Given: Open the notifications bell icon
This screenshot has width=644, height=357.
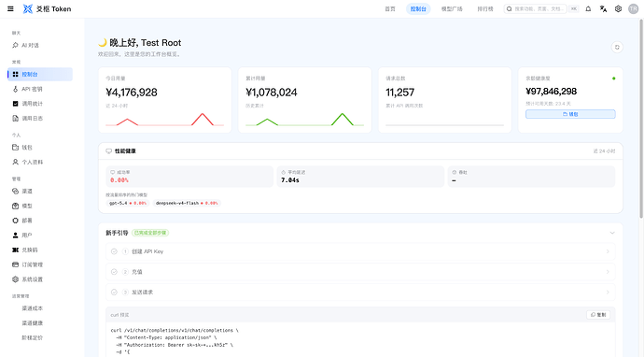Looking at the screenshot, I should [588, 8].
